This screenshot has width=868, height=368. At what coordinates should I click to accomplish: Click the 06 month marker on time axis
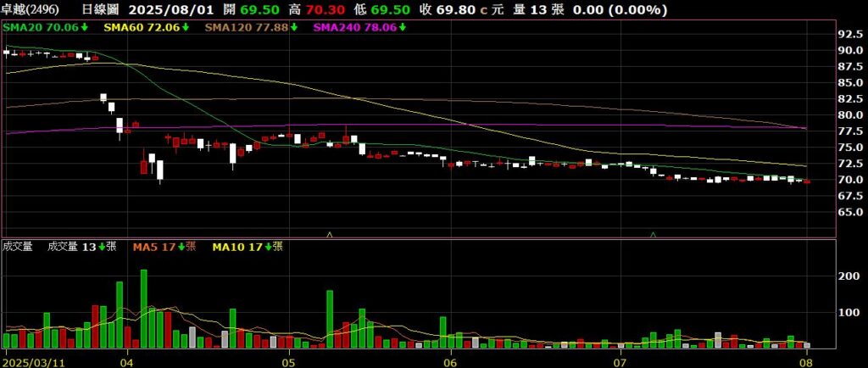(x=450, y=361)
